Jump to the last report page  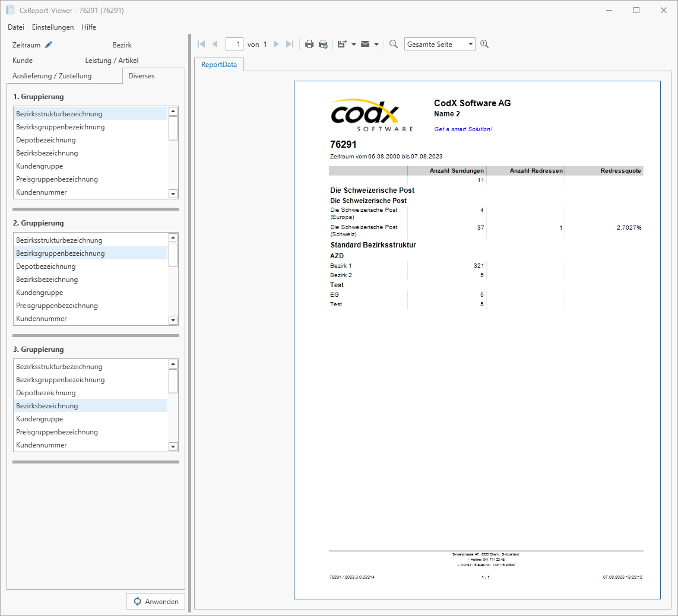(x=290, y=44)
